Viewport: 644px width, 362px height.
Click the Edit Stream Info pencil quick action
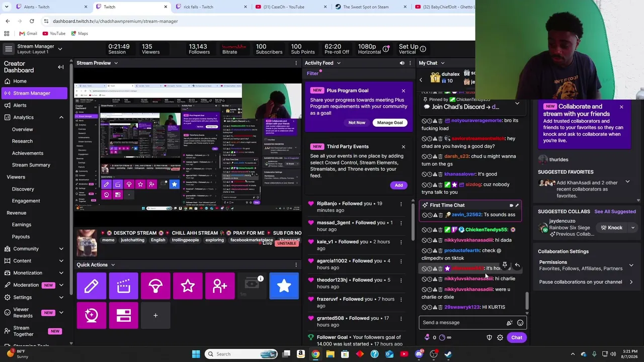pos(91,286)
